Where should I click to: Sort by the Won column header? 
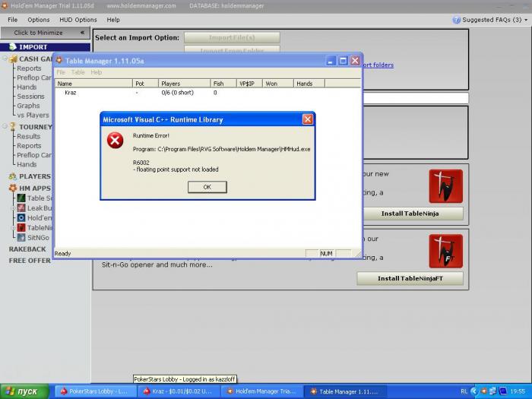pyautogui.click(x=278, y=84)
